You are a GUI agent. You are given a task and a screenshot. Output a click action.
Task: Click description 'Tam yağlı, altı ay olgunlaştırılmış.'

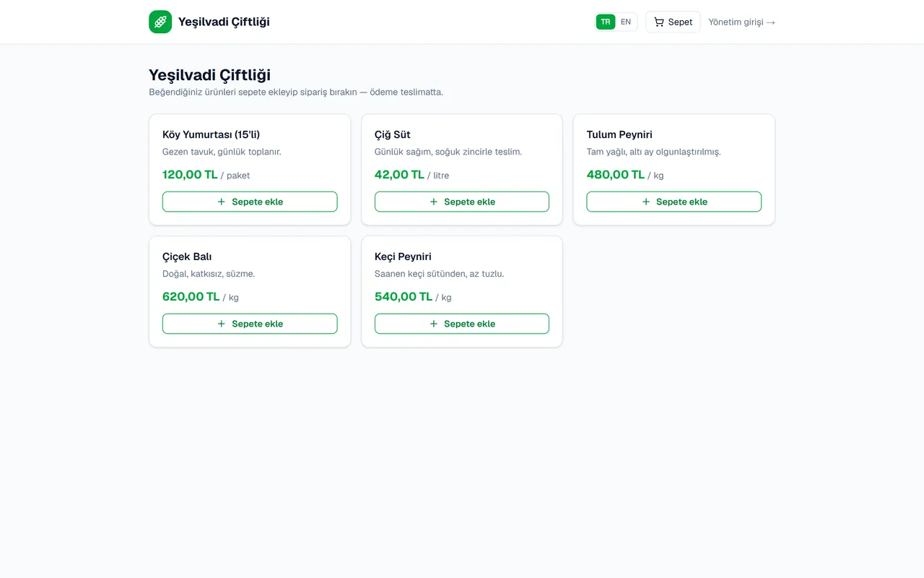(x=654, y=152)
